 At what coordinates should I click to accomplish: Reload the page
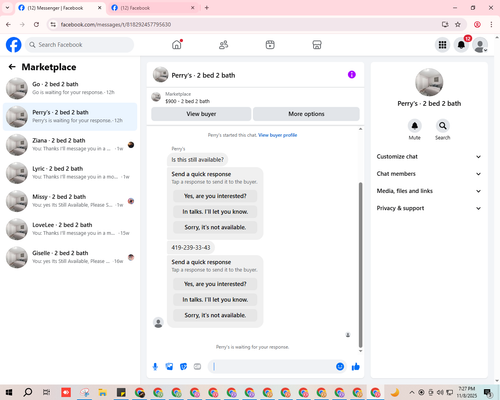(36, 24)
